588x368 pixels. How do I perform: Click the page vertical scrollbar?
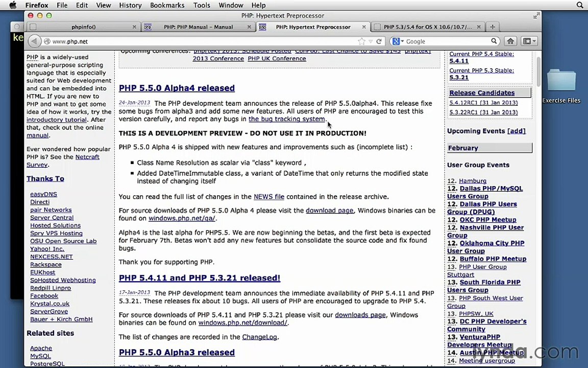538,72
